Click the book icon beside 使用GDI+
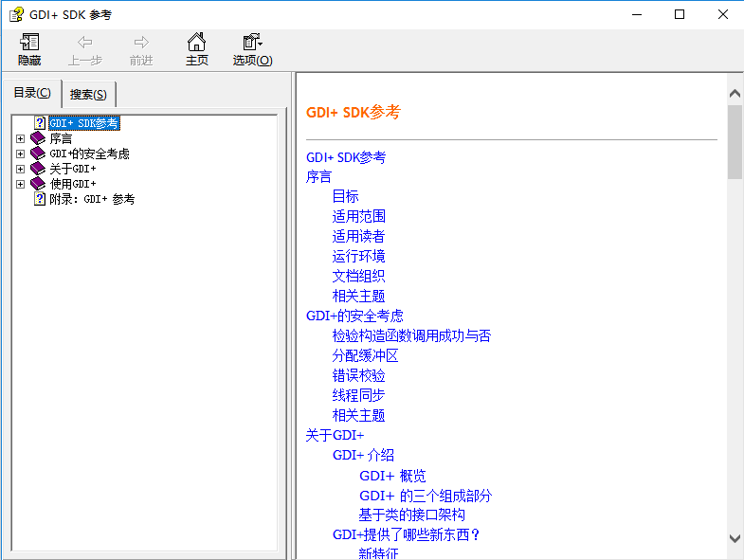The height and width of the screenshot is (560, 744). [38, 184]
